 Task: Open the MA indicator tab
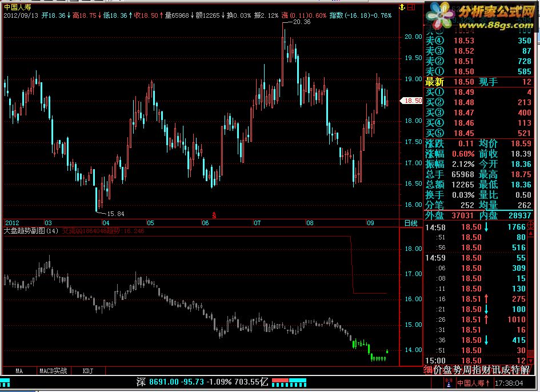(x=19, y=371)
